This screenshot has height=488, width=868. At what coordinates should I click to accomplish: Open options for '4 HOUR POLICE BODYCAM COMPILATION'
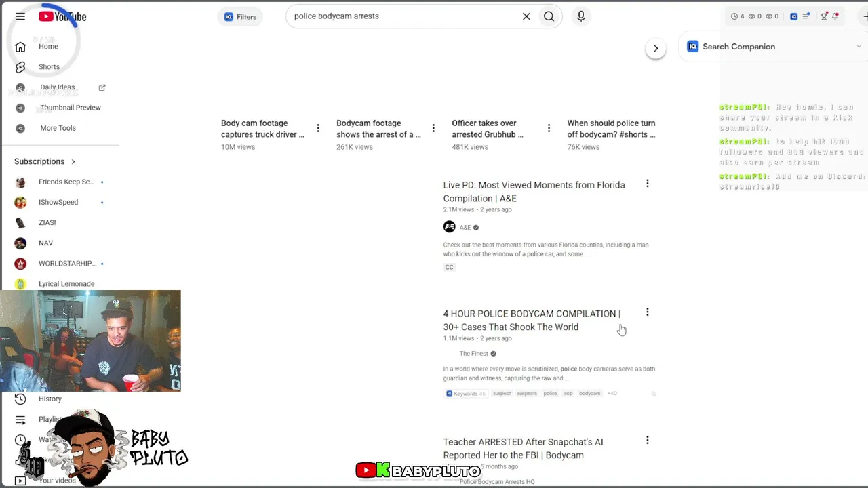[648, 312]
